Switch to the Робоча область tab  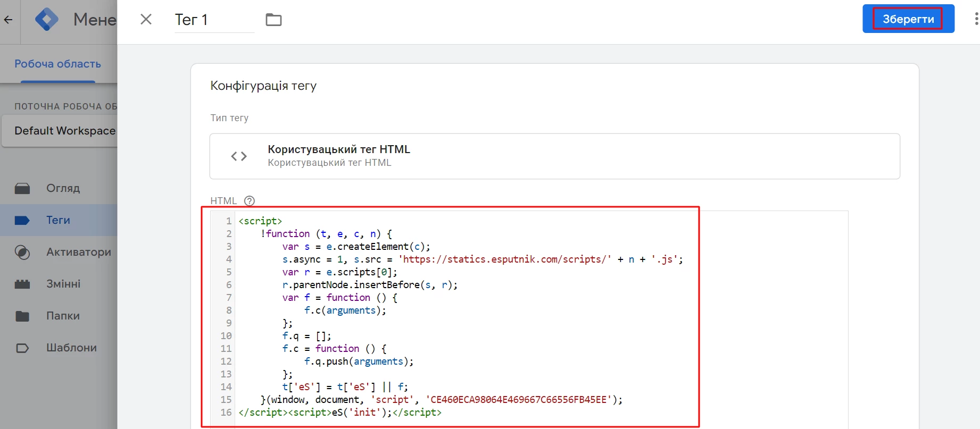(x=58, y=64)
